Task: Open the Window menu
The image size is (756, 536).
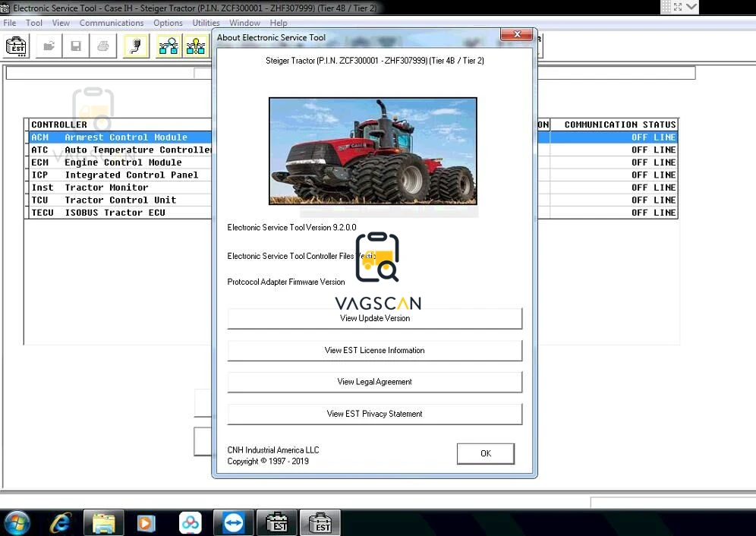Action: (x=244, y=23)
